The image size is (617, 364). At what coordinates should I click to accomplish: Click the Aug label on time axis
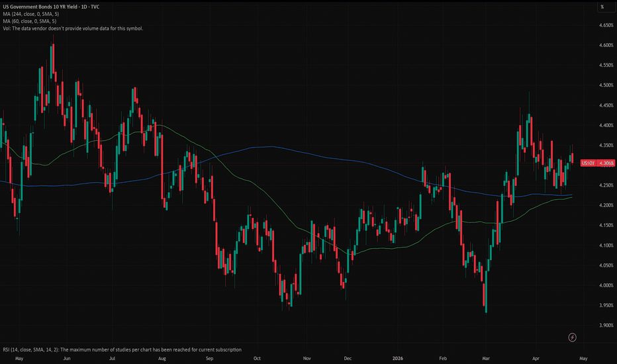click(x=162, y=359)
